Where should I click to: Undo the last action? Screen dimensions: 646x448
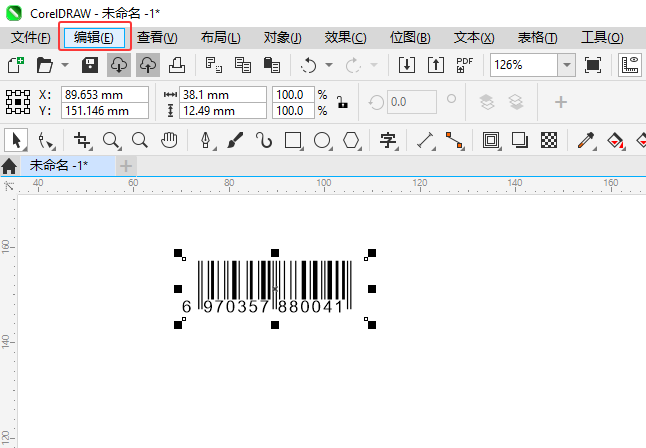coord(309,65)
